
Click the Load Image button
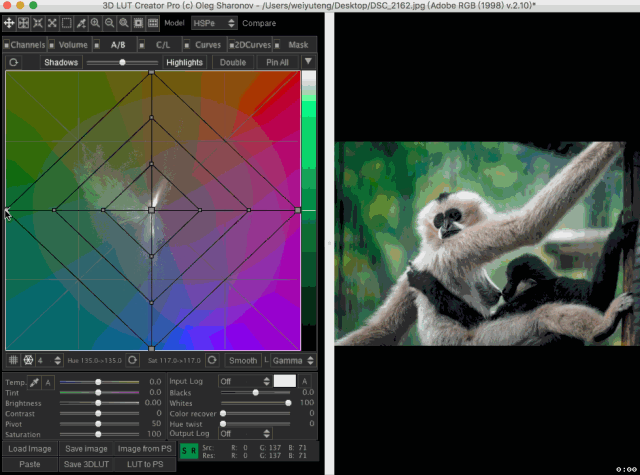coord(30,449)
